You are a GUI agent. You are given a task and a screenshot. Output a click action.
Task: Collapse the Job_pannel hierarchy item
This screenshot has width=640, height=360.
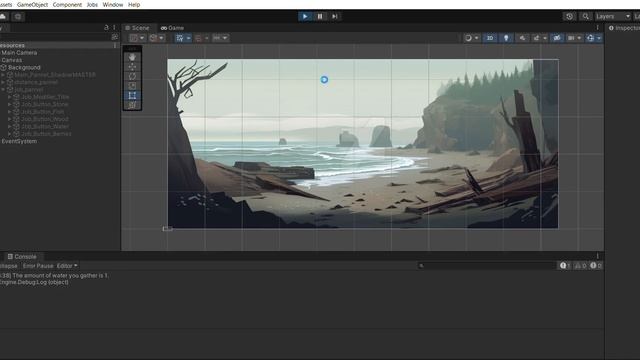pos(3,90)
